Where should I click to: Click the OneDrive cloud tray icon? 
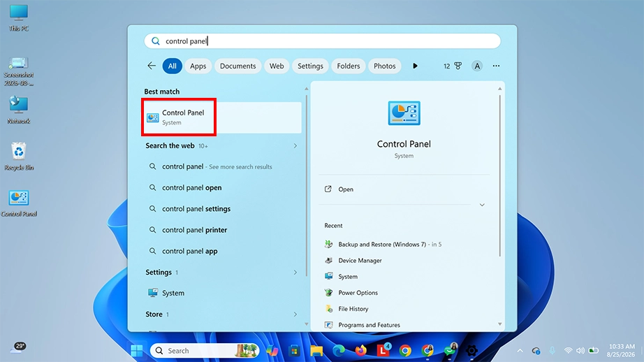coord(536,351)
